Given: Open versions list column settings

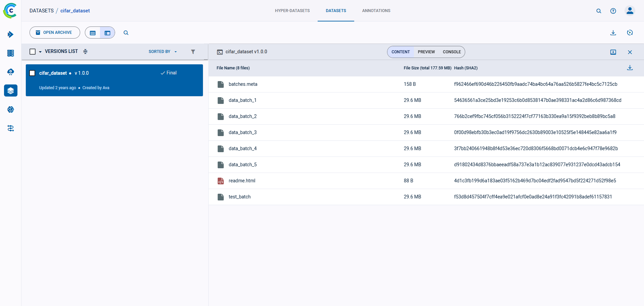Looking at the screenshot, I should (x=85, y=52).
